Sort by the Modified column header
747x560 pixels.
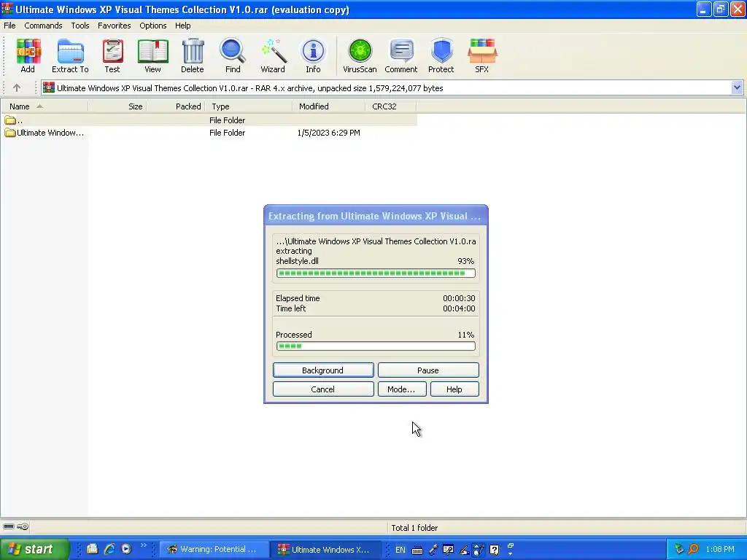(329, 106)
